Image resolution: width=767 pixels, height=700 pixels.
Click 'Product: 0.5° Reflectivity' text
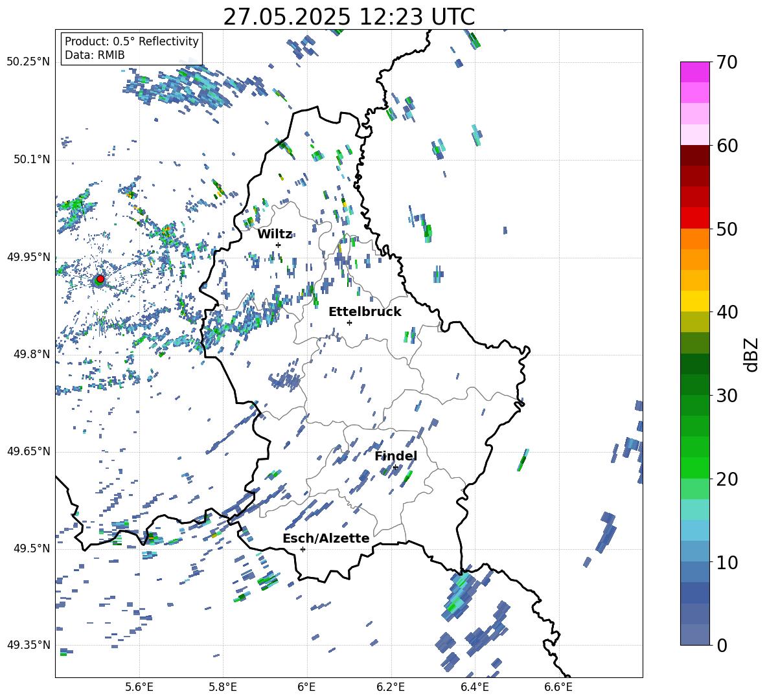tap(132, 41)
